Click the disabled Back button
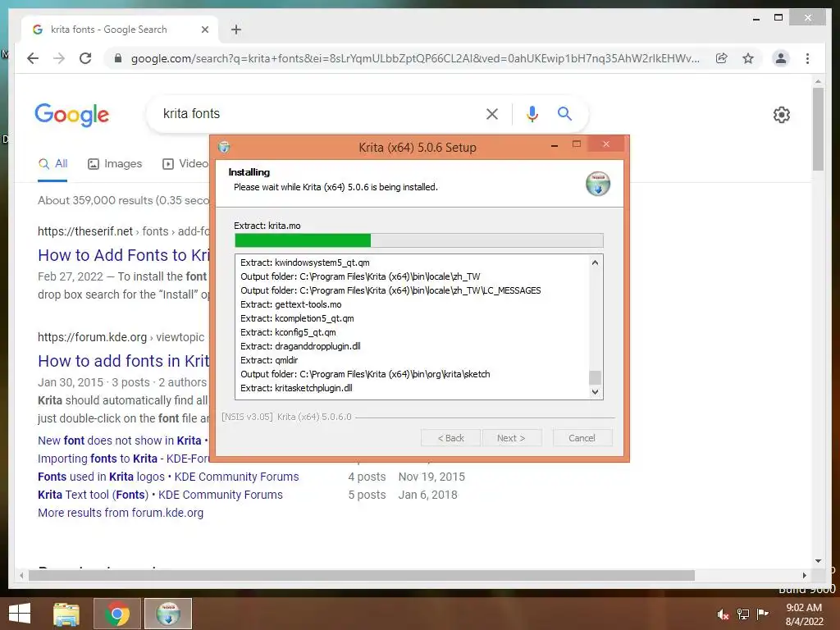Screen dimensions: 840x630 pyautogui.click(x=450, y=438)
